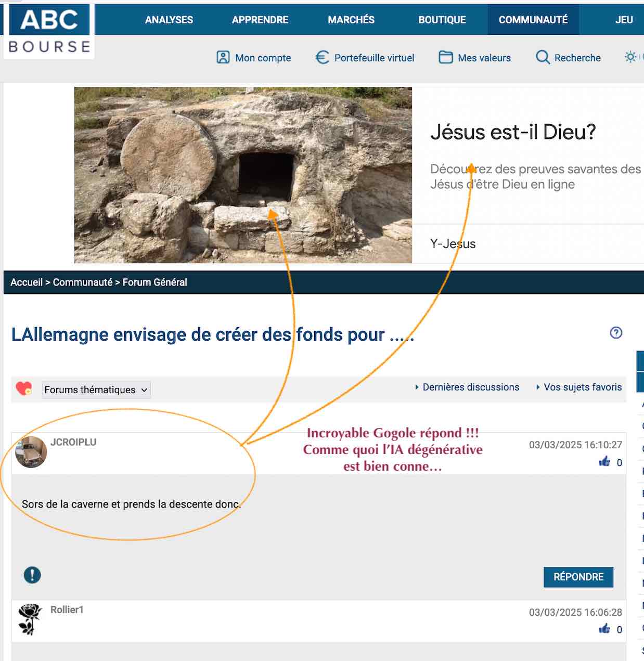Image resolution: width=644 pixels, height=661 pixels.
Task: Click the Recherche magnifier icon
Action: pos(543,57)
